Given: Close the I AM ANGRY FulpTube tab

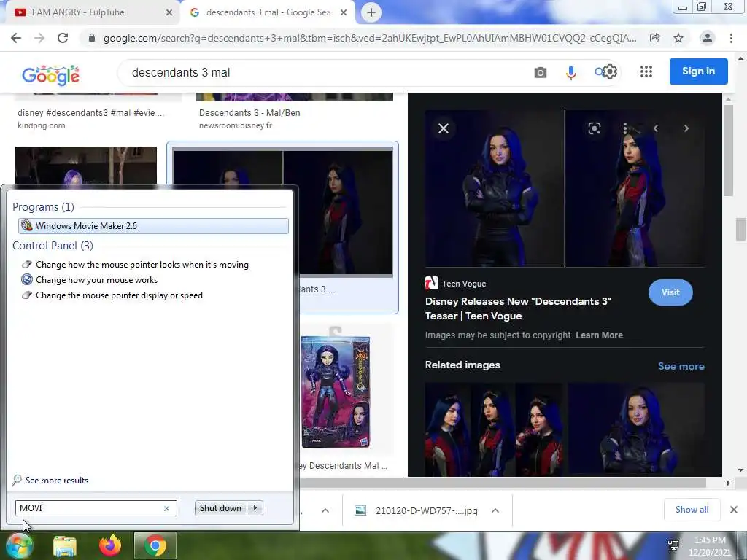Looking at the screenshot, I should [169, 13].
